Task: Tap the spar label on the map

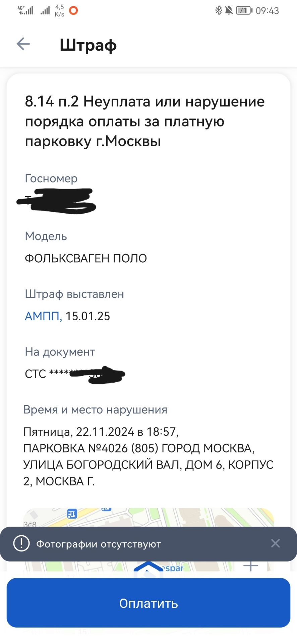Action: click(x=174, y=568)
